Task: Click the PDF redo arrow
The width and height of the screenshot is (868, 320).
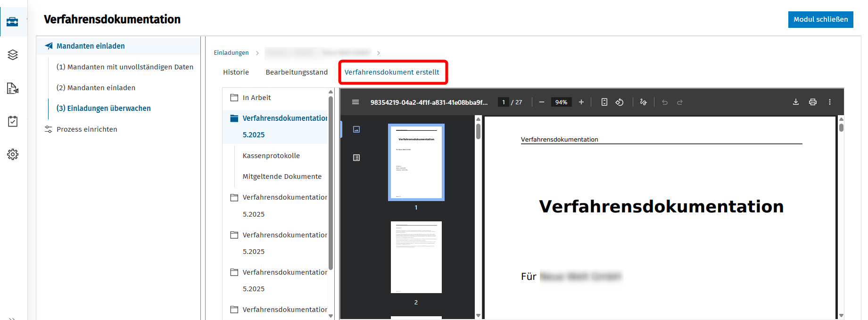Action: pos(680,102)
